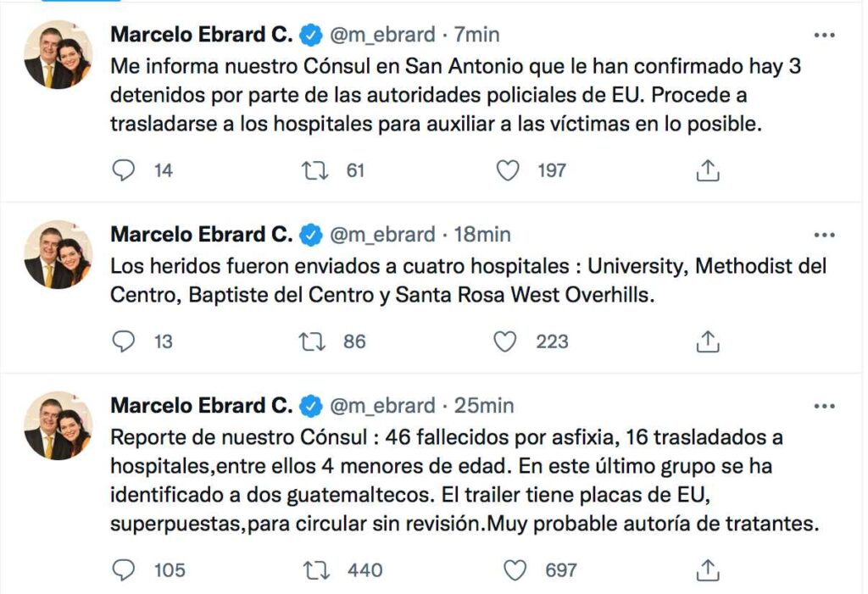Open @m_ebrard handle link on 18min tweet
The image size is (868, 594).
click(x=382, y=235)
